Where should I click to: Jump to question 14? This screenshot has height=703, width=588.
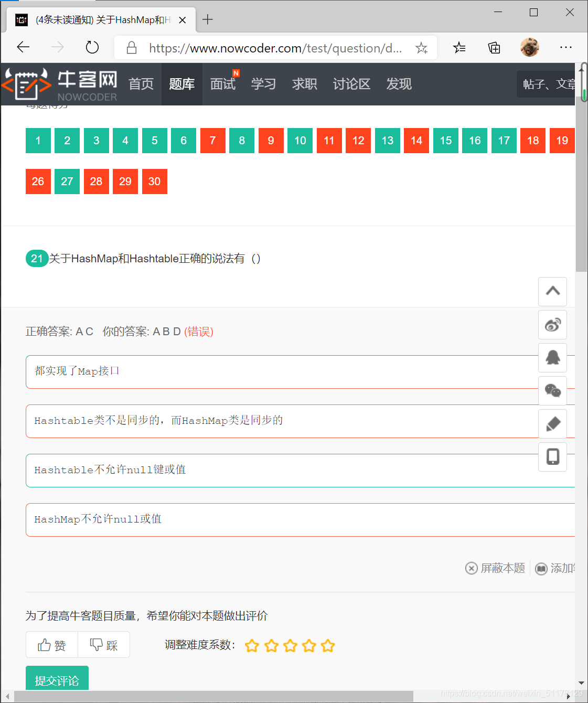tap(416, 141)
